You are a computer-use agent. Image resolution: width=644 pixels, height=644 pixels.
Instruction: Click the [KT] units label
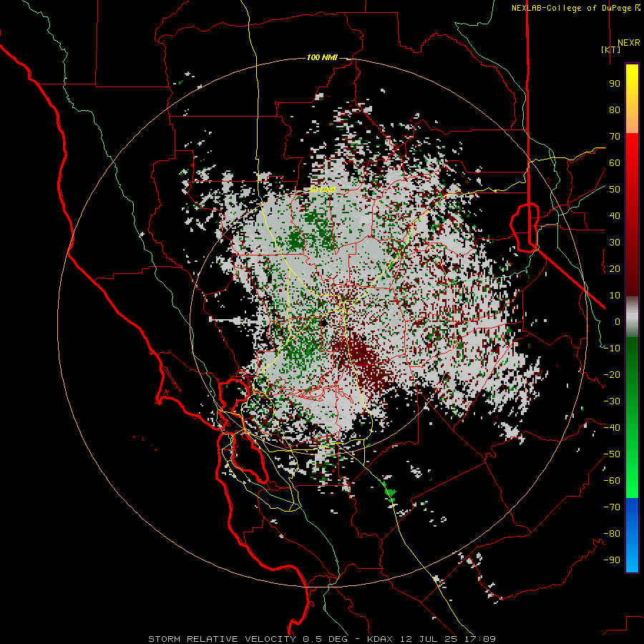tap(610, 49)
